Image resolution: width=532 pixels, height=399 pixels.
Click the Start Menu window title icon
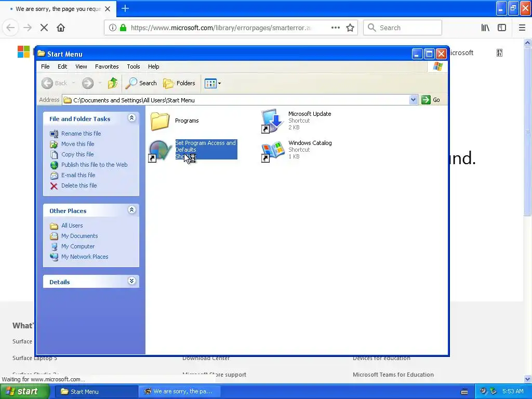[42, 54]
